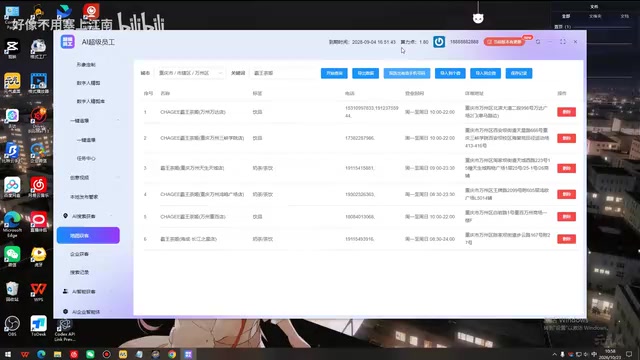Open Microsoft Edge desktop shortcut

point(12,223)
